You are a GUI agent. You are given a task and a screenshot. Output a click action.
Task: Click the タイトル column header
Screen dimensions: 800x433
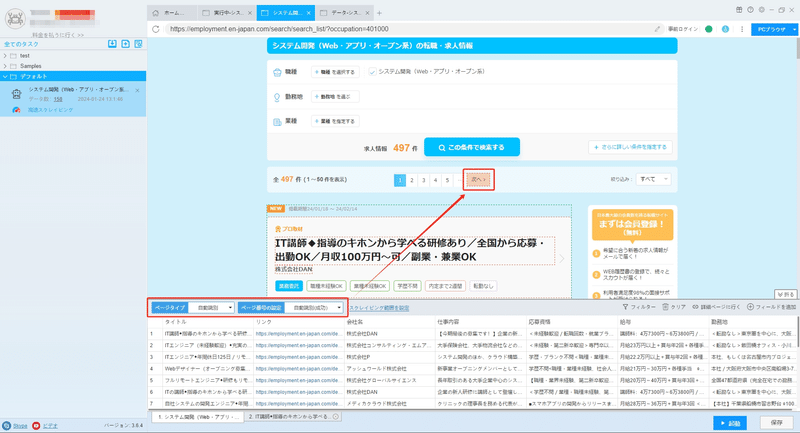pos(208,322)
